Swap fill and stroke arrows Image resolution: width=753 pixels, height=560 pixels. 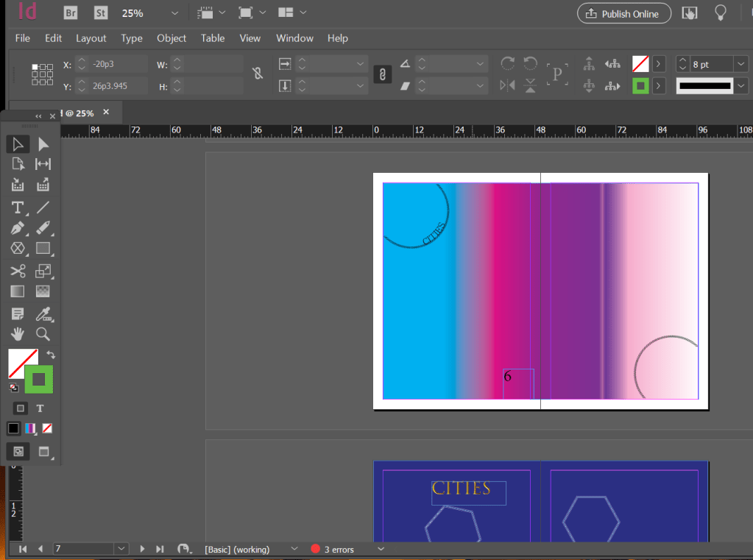click(51, 355)
